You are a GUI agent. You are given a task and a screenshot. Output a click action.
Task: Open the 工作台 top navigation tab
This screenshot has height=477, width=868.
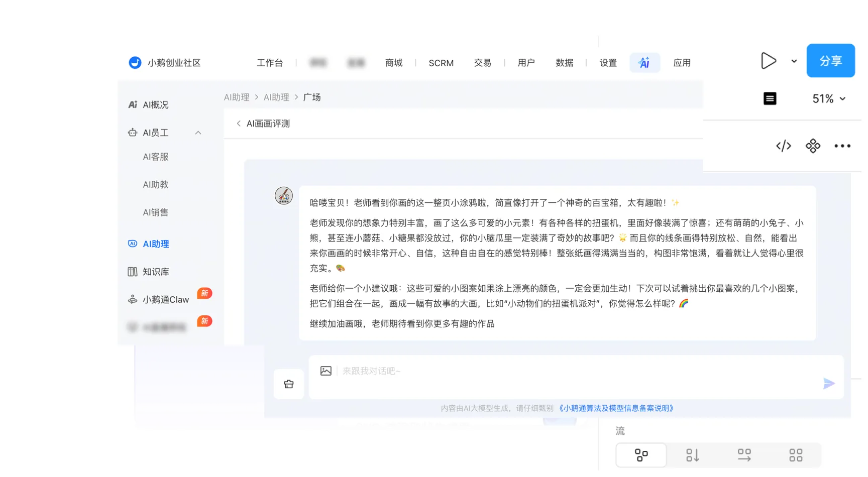point(270,63)
